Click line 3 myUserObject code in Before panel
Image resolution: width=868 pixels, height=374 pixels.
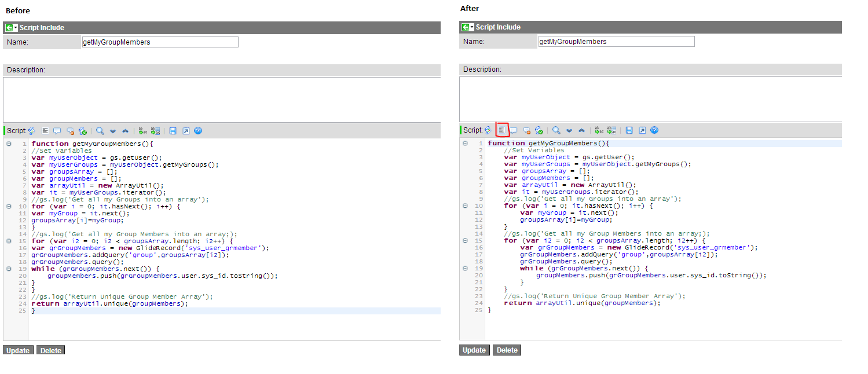97,157
